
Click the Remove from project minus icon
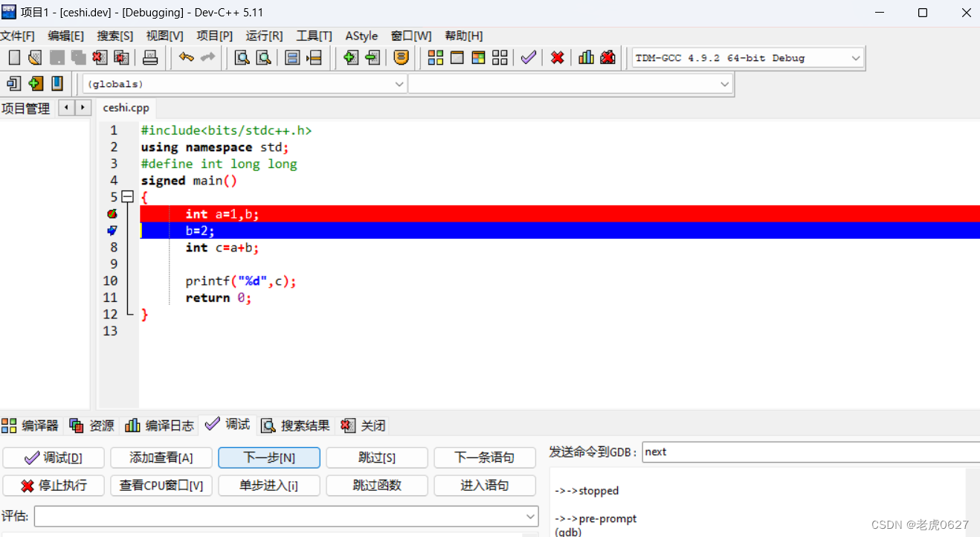(373, 57)
